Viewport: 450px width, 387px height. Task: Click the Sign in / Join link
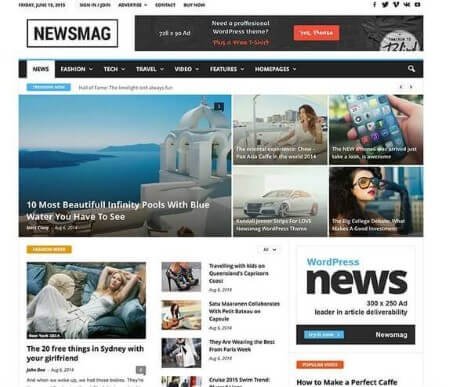coord(95,5)
